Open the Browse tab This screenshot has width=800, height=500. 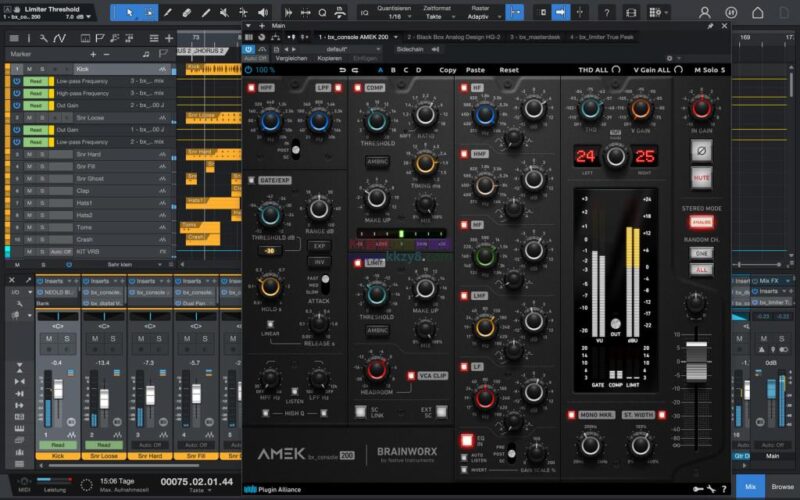[782, 487]
